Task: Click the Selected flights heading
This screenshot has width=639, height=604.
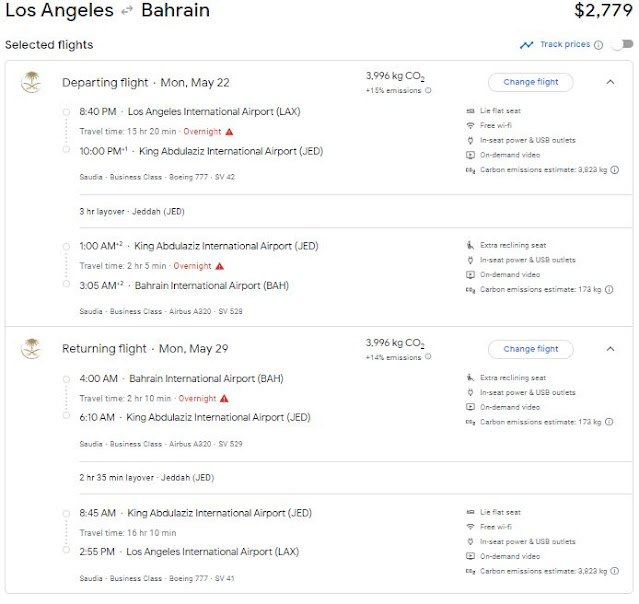Action: click(x=49, y=45)
